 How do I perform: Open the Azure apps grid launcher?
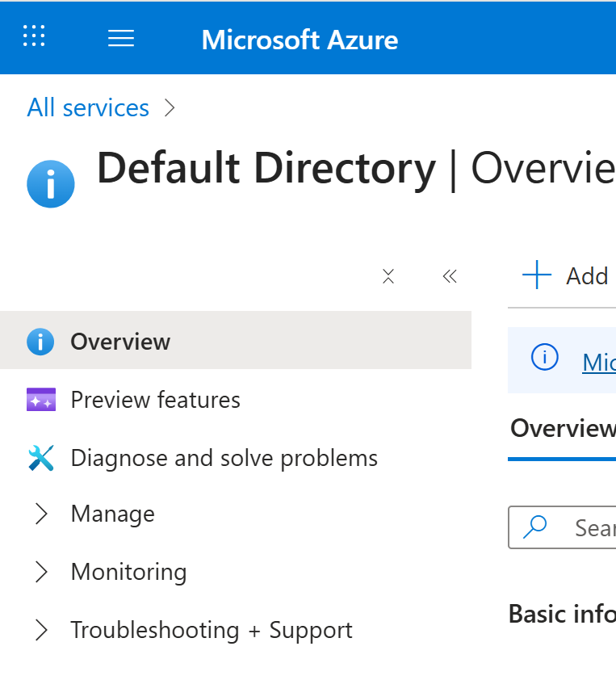[x=34, y=36]
